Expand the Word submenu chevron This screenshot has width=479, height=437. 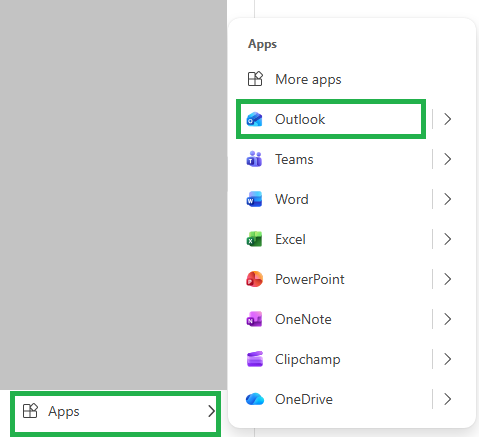click(x=448, y=199)
